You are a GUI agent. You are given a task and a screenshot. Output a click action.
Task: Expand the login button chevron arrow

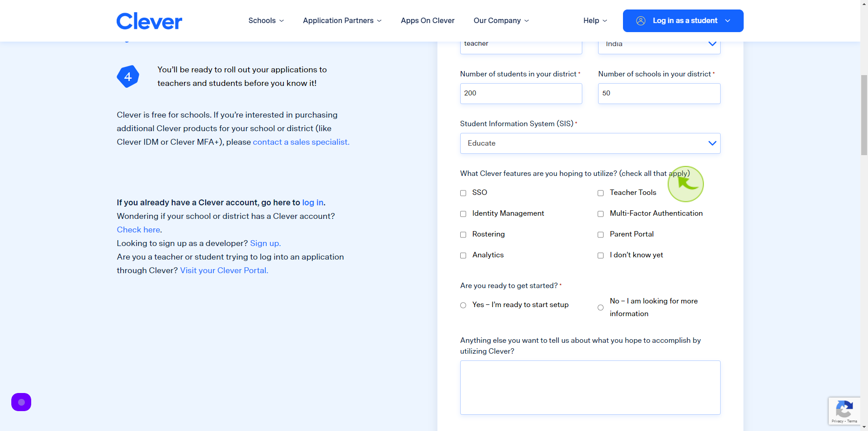(x=727, y=21)
